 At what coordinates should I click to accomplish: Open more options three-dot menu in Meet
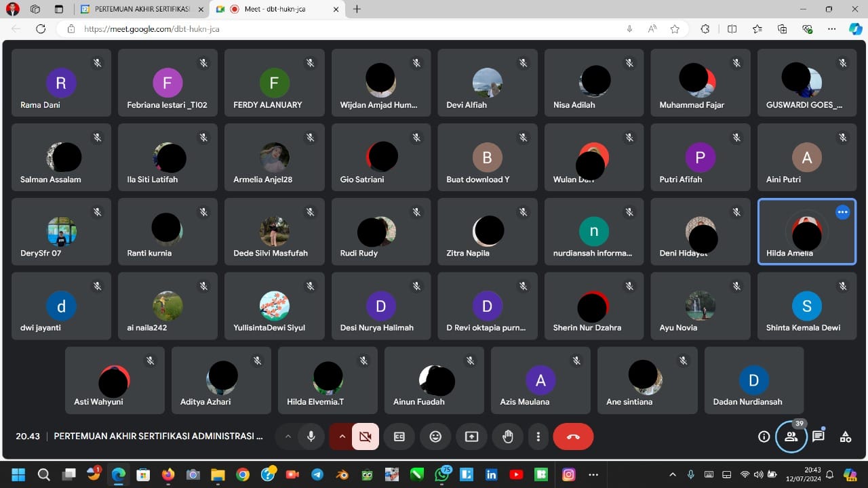click(x=538, y=437)
